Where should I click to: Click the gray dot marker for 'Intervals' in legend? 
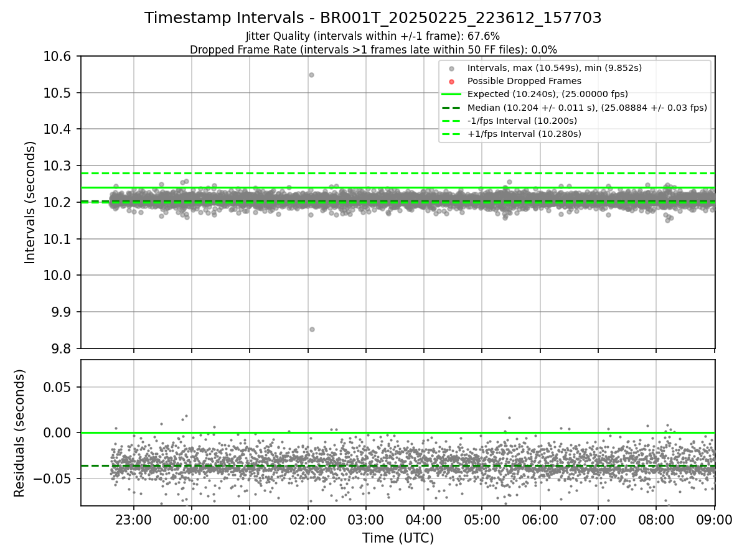click(452, 68)
